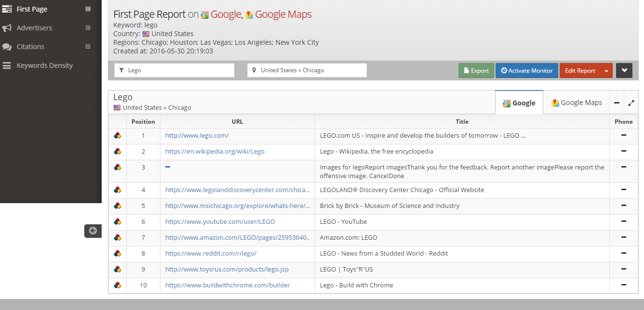
Task: Click the export file icon
Action: (x=466, y=70)
